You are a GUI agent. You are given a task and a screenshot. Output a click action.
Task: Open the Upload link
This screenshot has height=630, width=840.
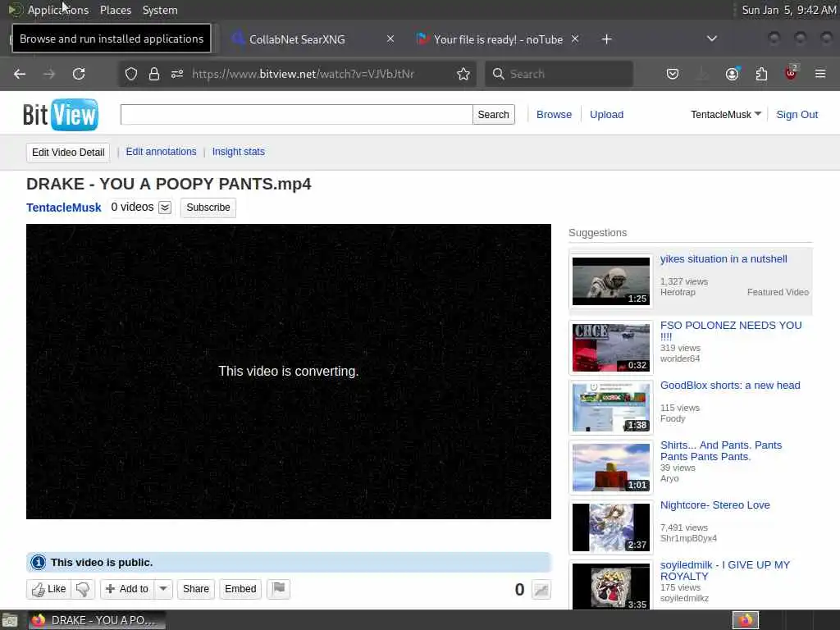[606, 114]
